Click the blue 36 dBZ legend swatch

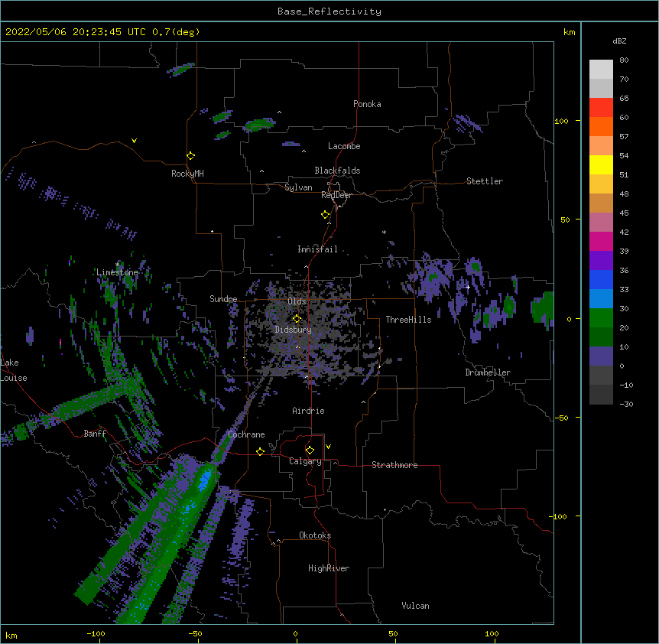[601, 279]
